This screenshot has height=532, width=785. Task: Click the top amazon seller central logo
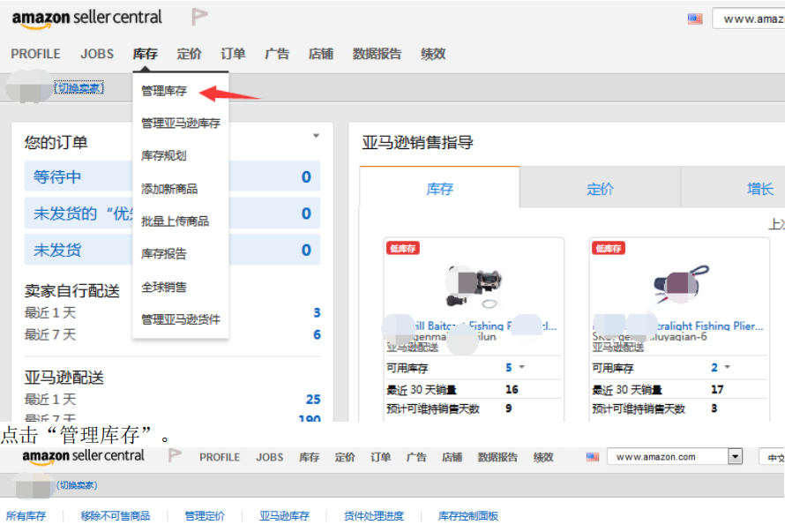(86, 18)
